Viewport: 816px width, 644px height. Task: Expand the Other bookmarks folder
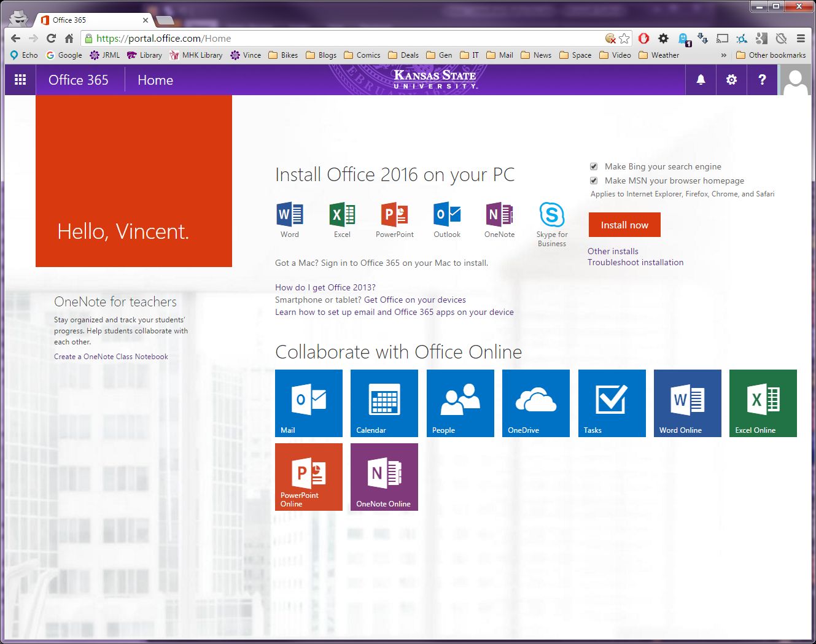[771, 55]
